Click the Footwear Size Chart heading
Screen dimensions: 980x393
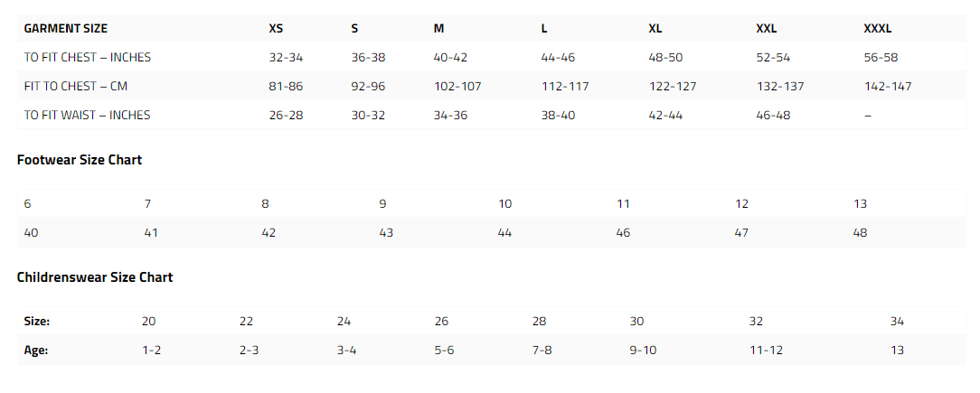80,160
